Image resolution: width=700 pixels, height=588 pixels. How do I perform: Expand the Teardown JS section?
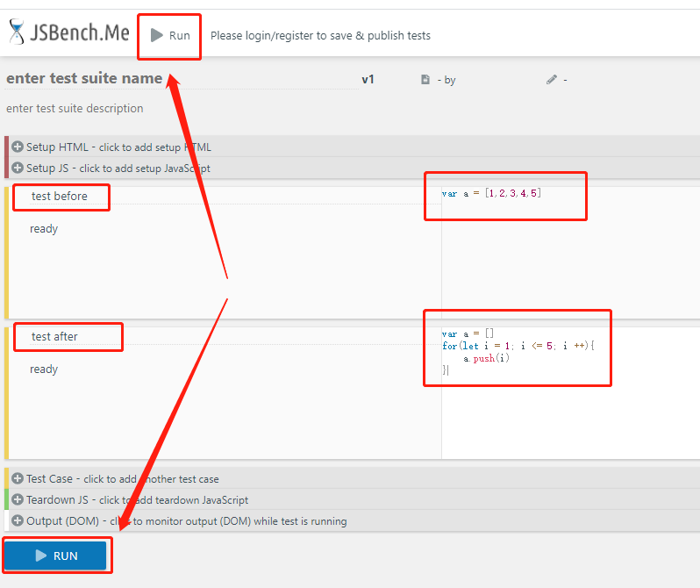pyautogui.click(x=354, y=499)
